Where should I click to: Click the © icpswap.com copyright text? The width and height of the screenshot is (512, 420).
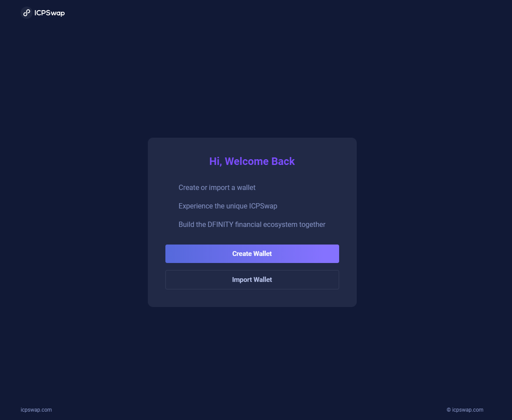click(464, 410)
